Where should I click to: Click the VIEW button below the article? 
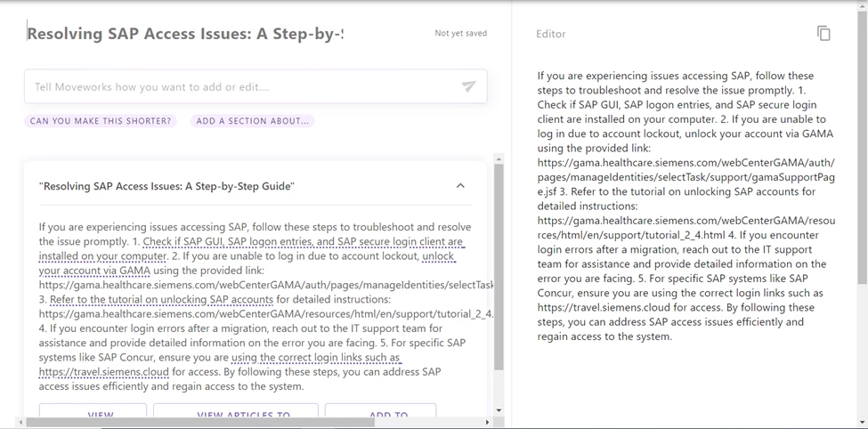point(93,411)
